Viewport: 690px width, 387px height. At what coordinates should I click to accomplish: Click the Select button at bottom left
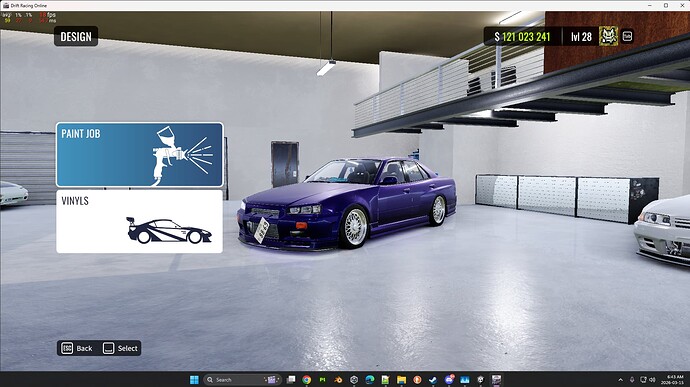(x=120, y=348)
